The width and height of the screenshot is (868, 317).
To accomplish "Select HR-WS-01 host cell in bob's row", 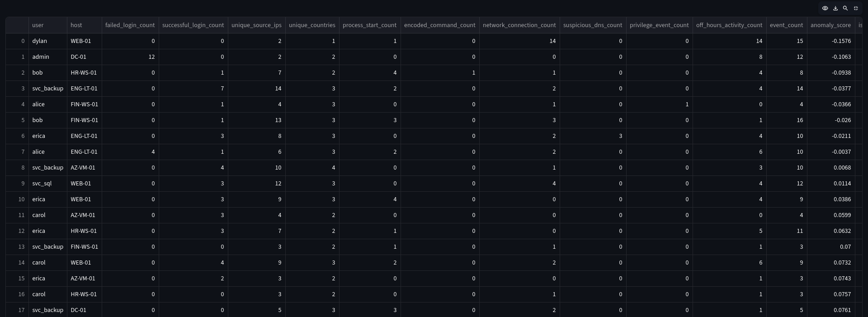I will pos(85,73).
